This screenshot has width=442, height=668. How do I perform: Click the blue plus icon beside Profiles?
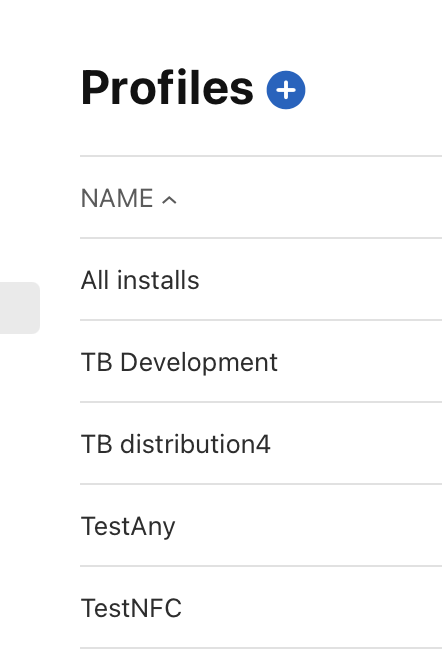(286, 90)
